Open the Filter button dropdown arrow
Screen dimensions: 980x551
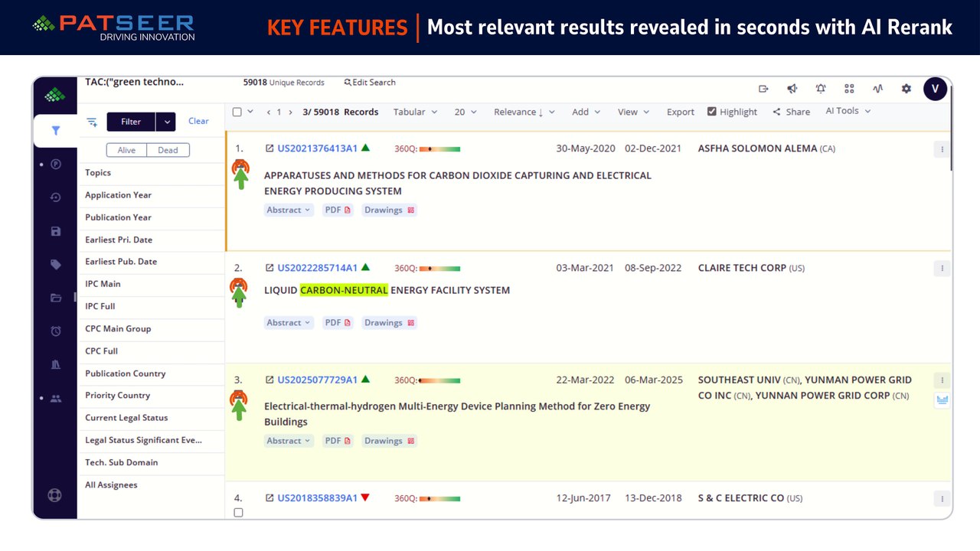pyautogui.click(x=166, y=122)
